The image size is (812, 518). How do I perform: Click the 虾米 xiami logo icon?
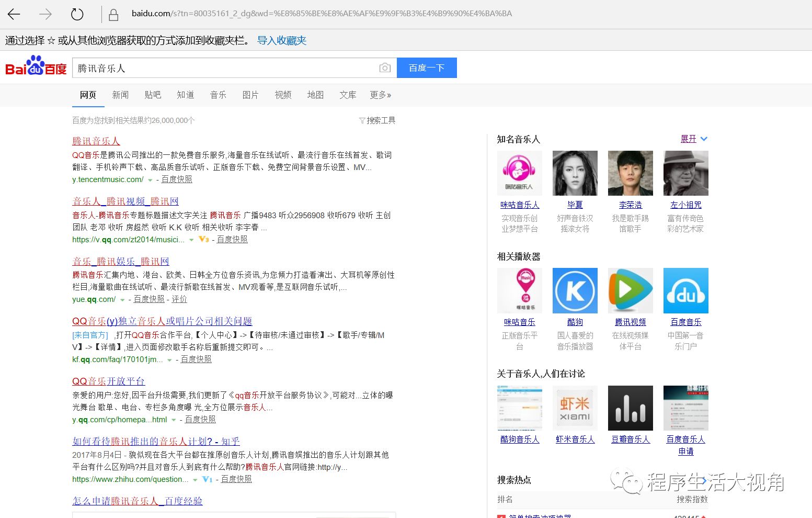tap(575, 408)
